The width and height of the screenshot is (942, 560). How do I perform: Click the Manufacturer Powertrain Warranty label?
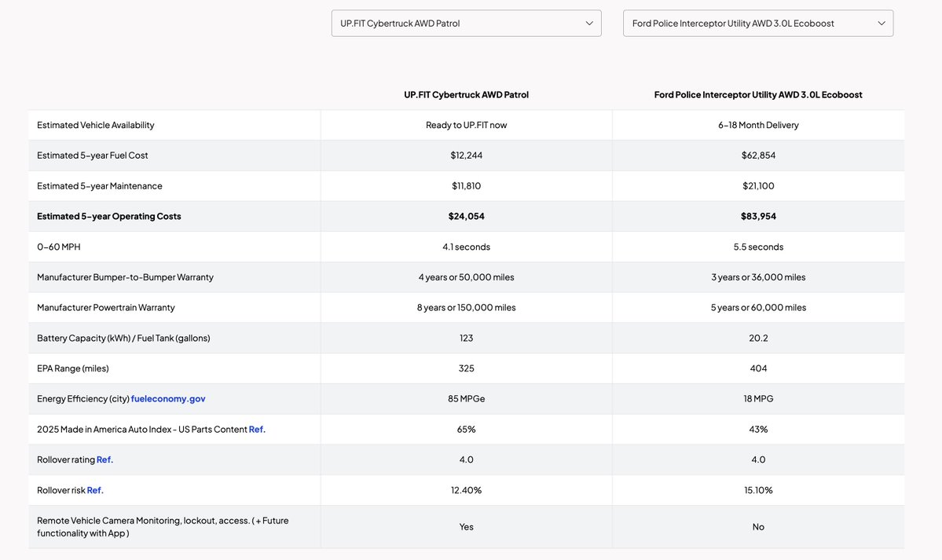pyautogui.click(x=106, y=307)
